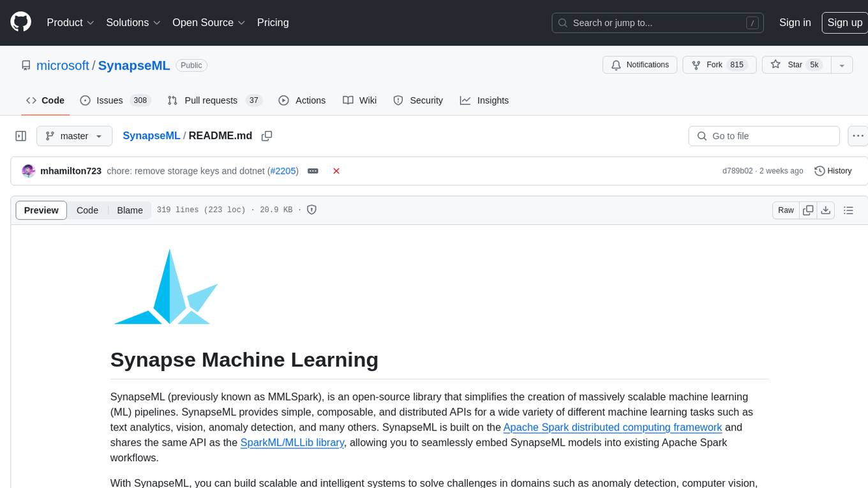Open SparkML/MLLib library link
The height and width of the screenshot is (488, 868).
(x=292, y=443)
